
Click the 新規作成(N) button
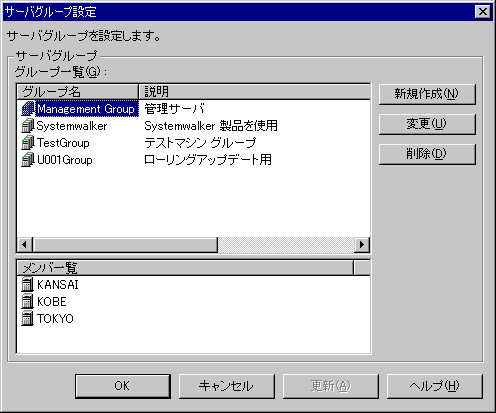(x=427, y=94)
